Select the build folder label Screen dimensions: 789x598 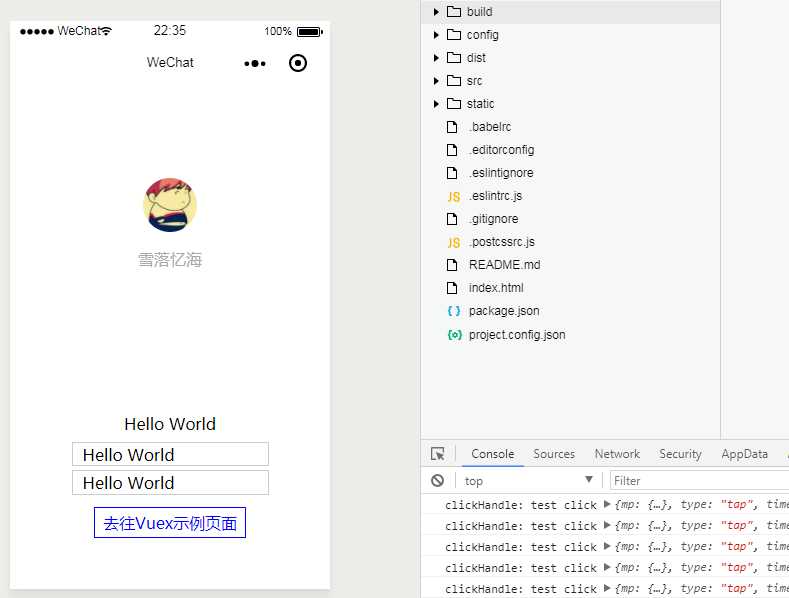480,12
